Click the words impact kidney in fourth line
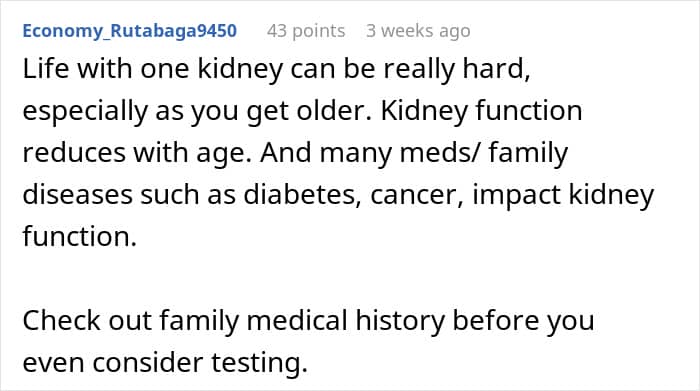700x391 pixels. 563,195
